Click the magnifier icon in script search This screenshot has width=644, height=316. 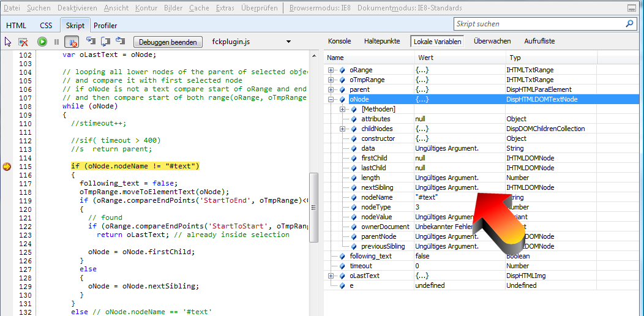[x=629, y=24]
